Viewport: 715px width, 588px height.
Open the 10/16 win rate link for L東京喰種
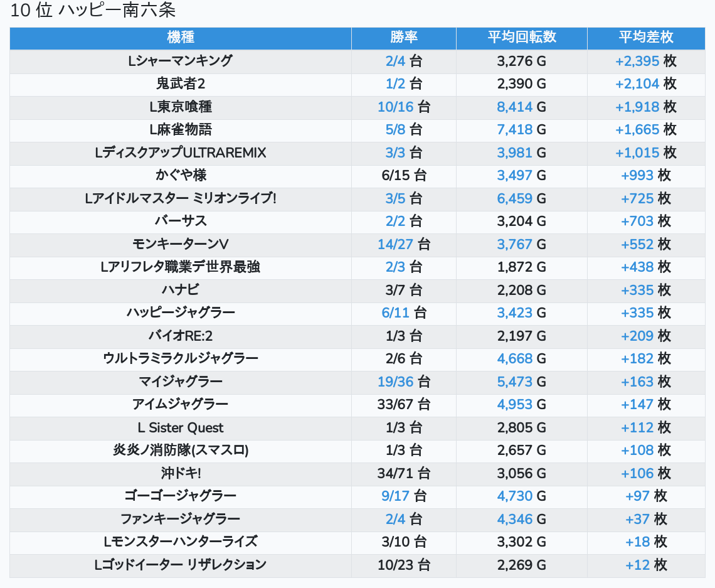tap(395, 107)
